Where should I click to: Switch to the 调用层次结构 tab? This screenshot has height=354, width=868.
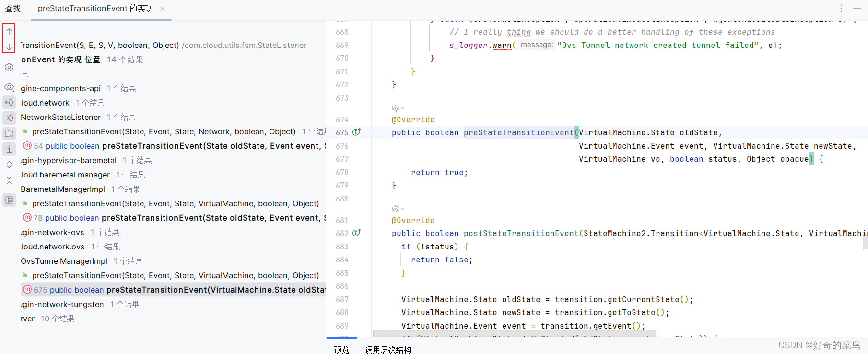point(388,349)
